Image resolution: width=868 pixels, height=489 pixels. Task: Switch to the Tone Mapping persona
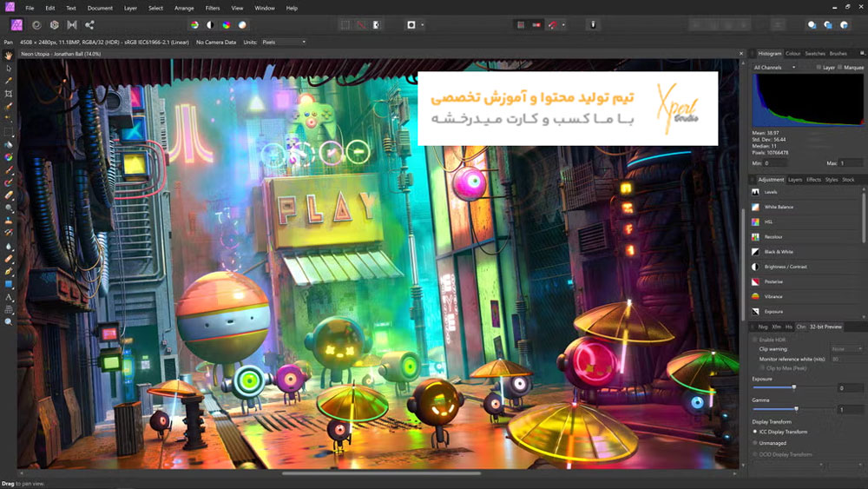click(x=72, y=25)
